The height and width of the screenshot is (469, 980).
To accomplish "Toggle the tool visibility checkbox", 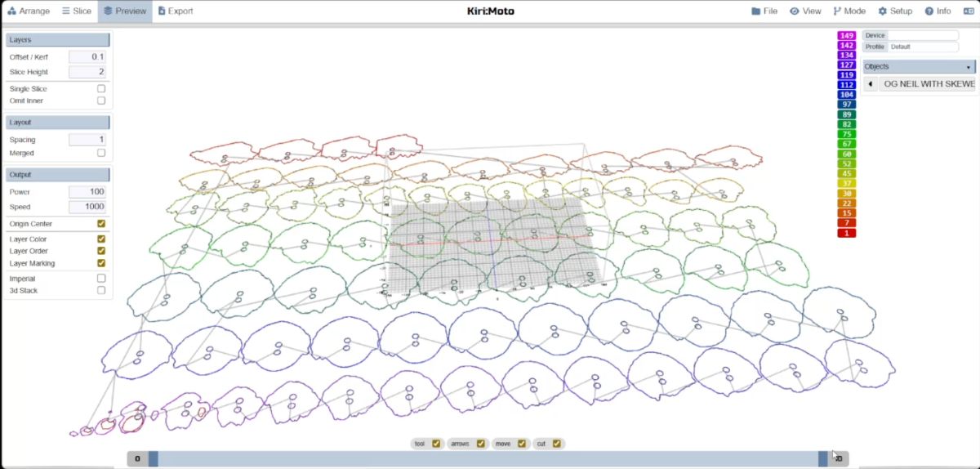I will coord(436,444).
